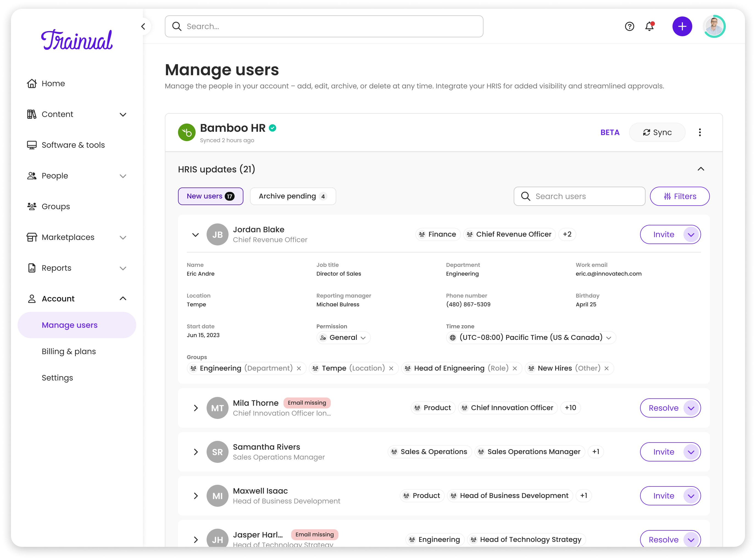Image resolution: width=756 pixels, height=560 pixels.
Task: Expand the Content menu chevron
Action: [123, 114]
